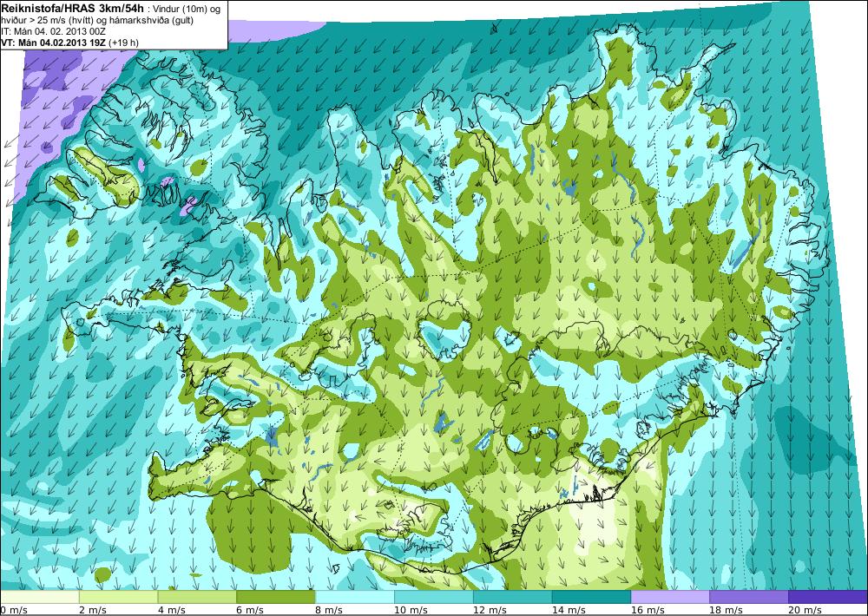This screenshot has height=616, width=868.
Task: Click the light green 2–4 m/s legend swatch
Action: (118, 597)
